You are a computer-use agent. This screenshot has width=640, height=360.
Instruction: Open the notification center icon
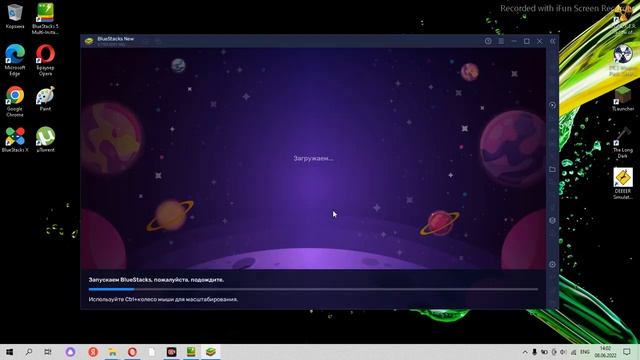pyautogui.click(x=627, y=352)
